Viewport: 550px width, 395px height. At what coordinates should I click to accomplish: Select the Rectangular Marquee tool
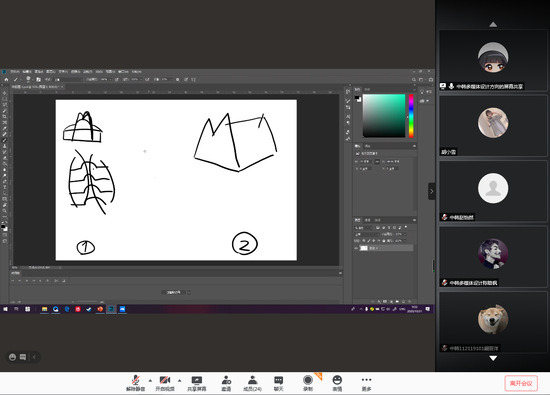5,99
